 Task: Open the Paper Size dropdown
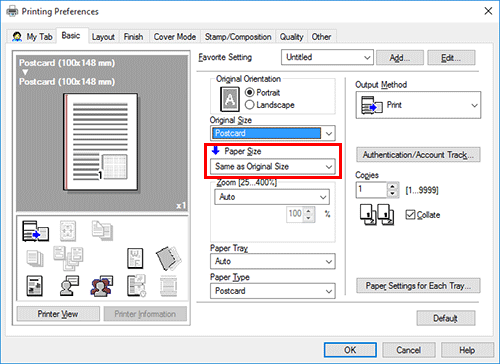tap(273, 166)
